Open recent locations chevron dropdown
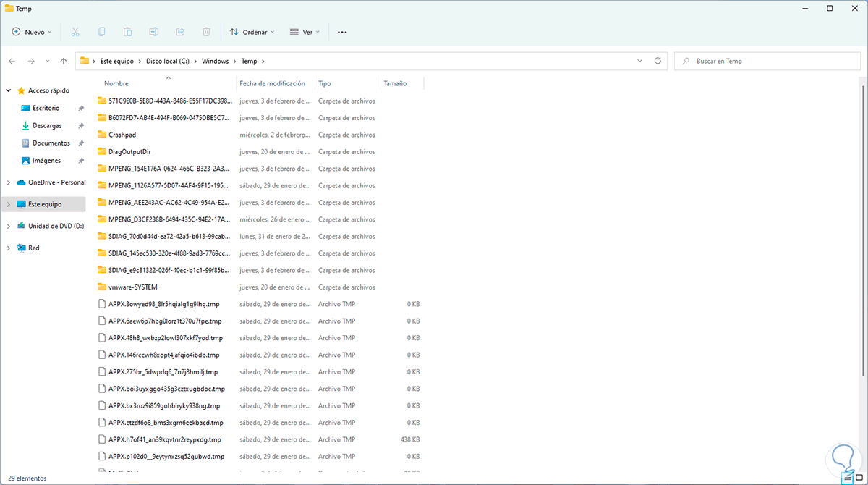The height and width of the screenshot is (485, 868). tap(48, 62)
